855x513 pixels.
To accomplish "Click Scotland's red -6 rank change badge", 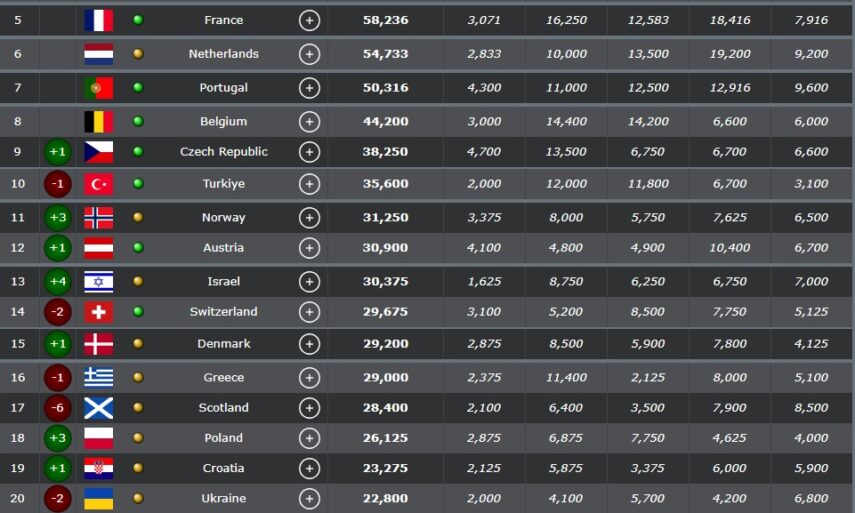I will tap(58, 408).
